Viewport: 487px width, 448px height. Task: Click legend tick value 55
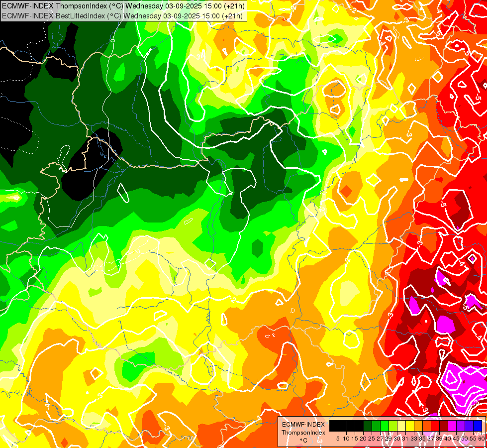[x=473, y=439]
